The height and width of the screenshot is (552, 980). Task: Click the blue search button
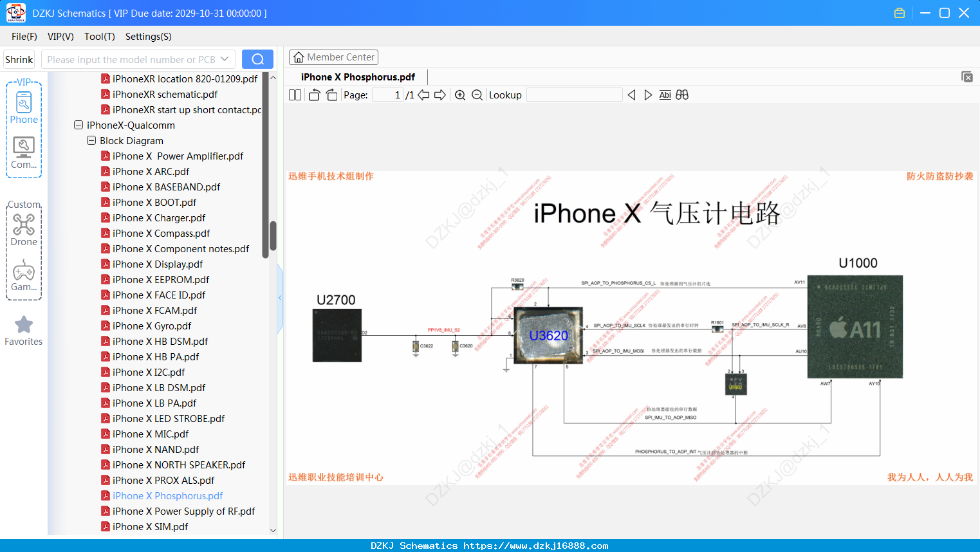257,59
